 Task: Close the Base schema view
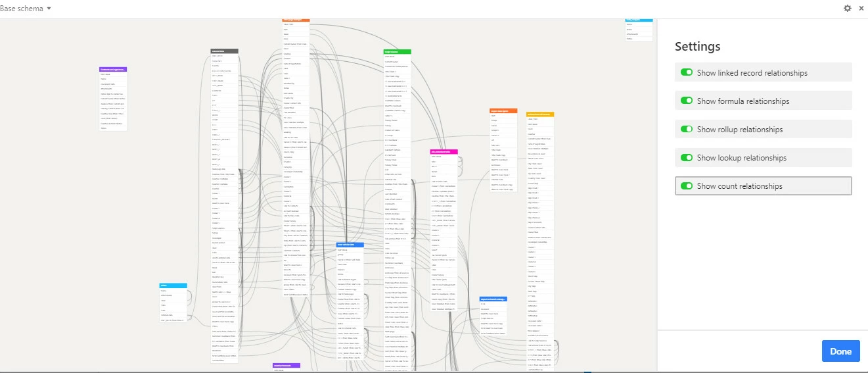point(861,8)
